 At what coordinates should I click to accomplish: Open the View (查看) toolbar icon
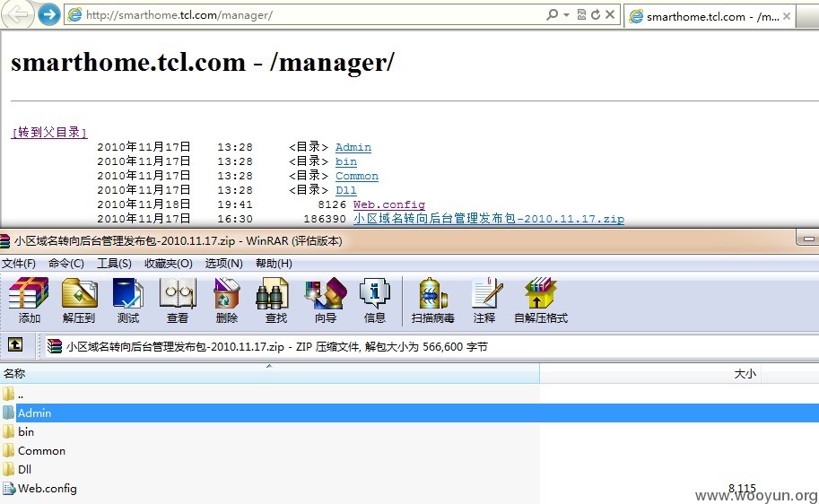pos(178,300)
